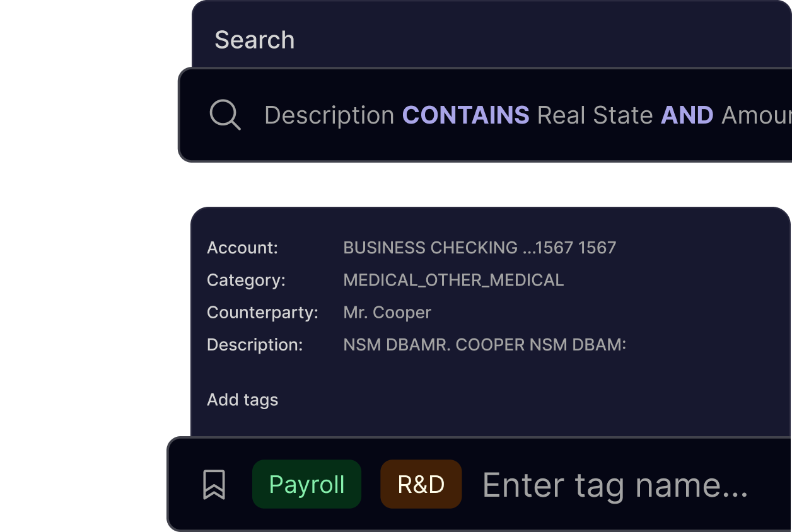Click the Category field label

(x=246, y=280)
